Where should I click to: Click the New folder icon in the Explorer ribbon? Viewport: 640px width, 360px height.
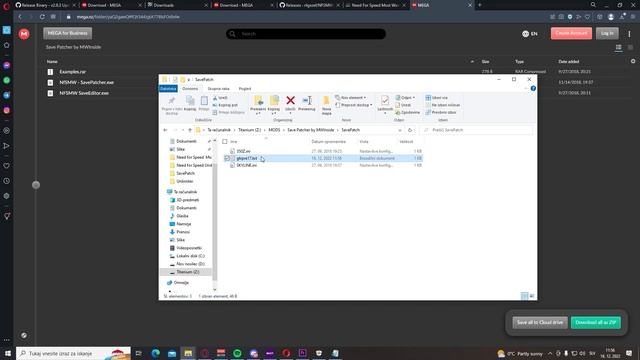pos(326,101)
